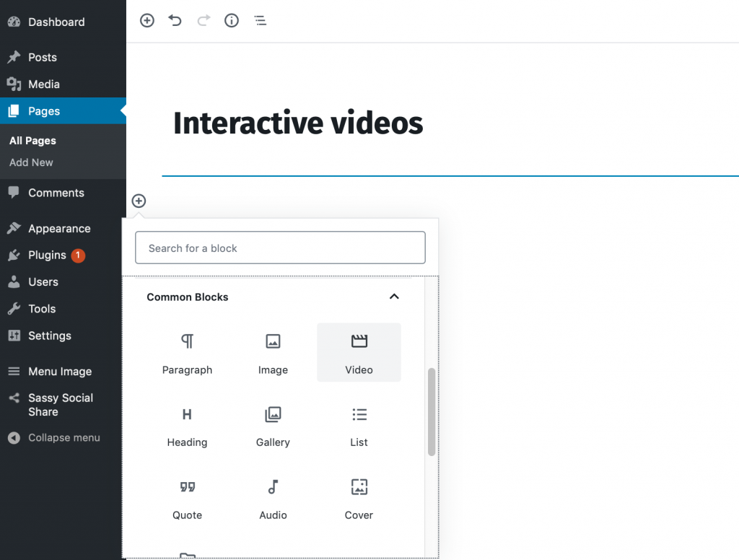Click the Interactive videos page title
This screenshot has width=739, height=560.
[298, 123]
